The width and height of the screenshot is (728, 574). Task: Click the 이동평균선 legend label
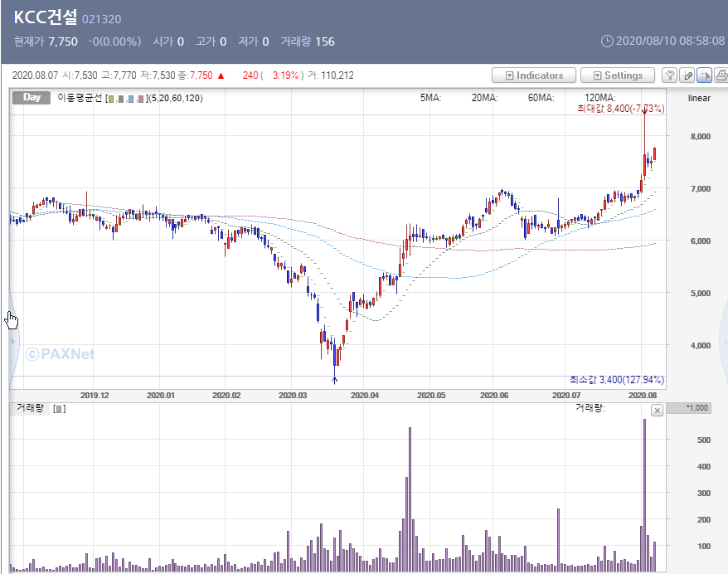(x=80, y=98)
